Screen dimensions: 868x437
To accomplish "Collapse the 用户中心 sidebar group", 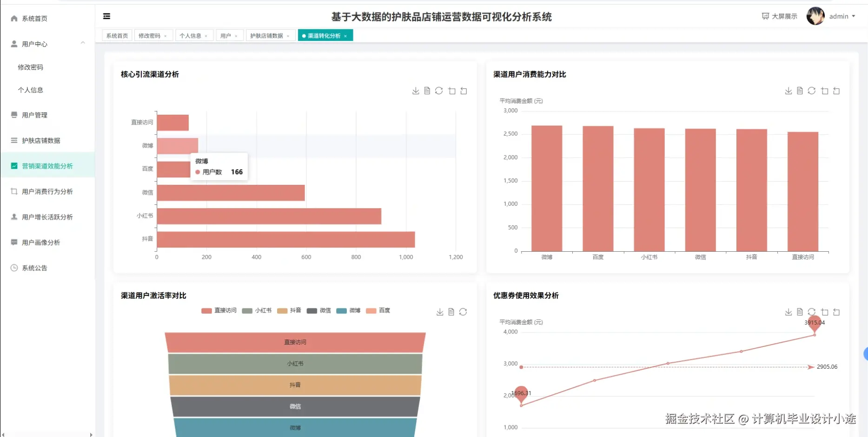I will (x=47, y=44).
